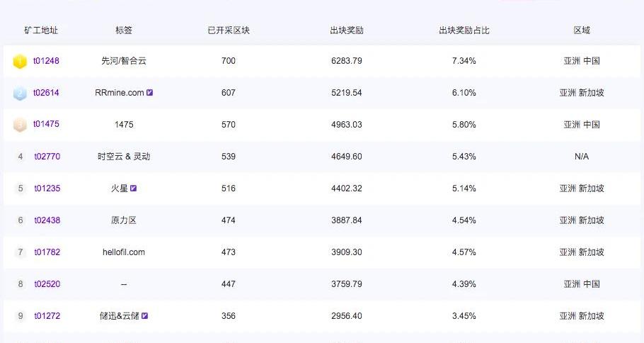The width and height of the screenshot is (644, 343).
Task: Click the silver rank 2 badge icon
Action: point(20,94)
